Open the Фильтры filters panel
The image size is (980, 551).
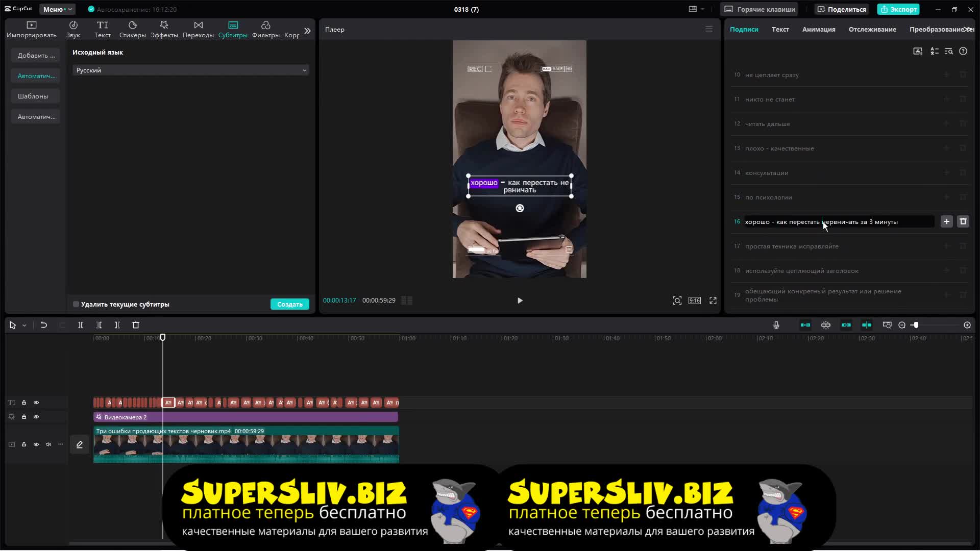266,30
